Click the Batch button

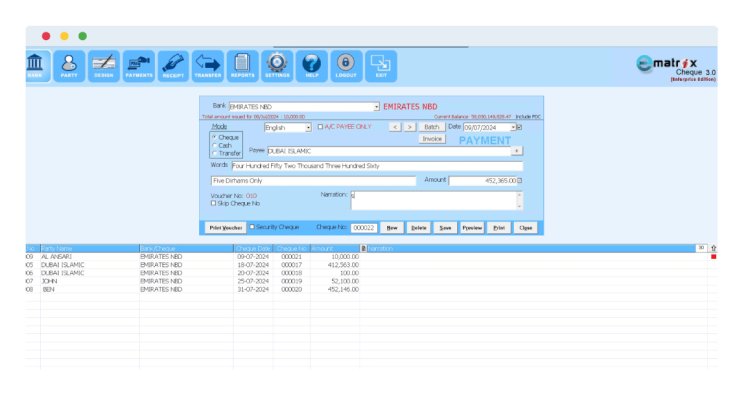tap(431, 127)
